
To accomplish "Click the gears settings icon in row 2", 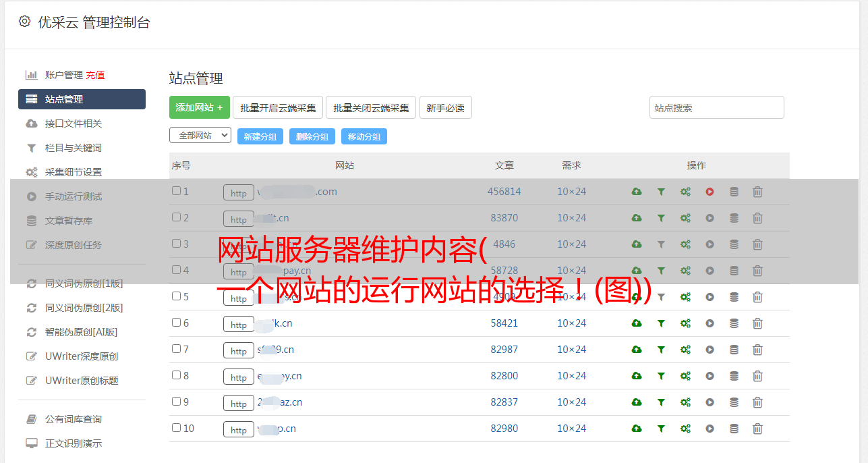I will [x=685, y=218].
